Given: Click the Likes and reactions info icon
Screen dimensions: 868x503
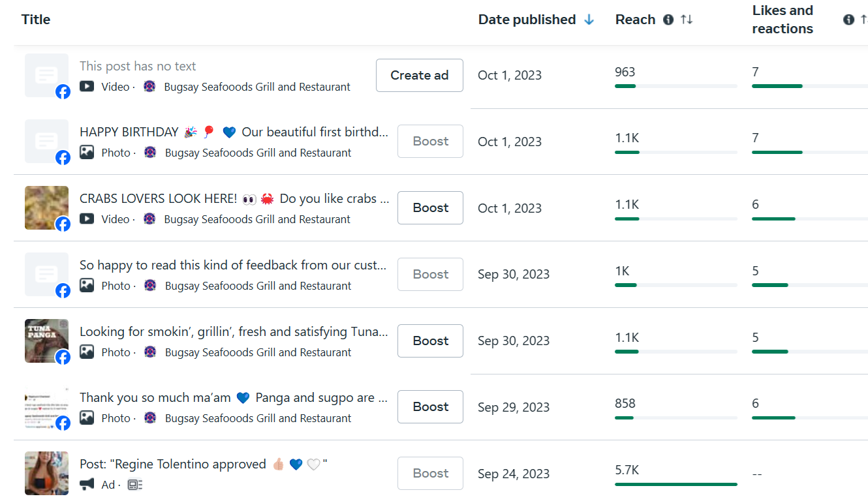Looking at the screenshot, I should 848,20.
